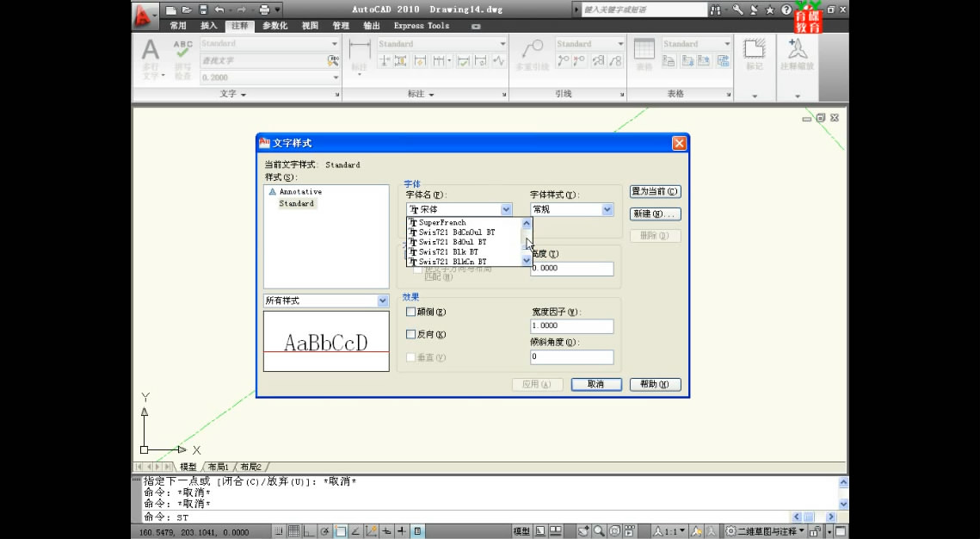The image size is (980, 539).
Task: Open the AutoCAD application menu button
Action: (145, 15)
